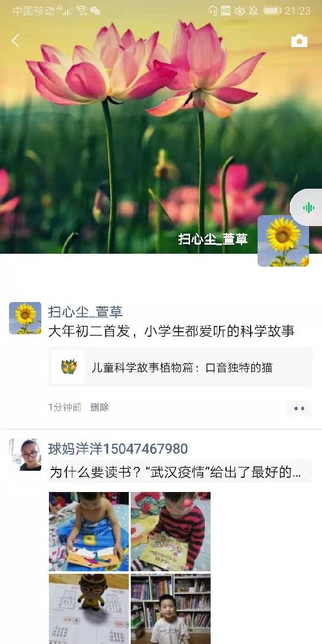The width and height of the screenshot is (322, 644).
Task: Delete the post via 删除
Action: (99, 408)
